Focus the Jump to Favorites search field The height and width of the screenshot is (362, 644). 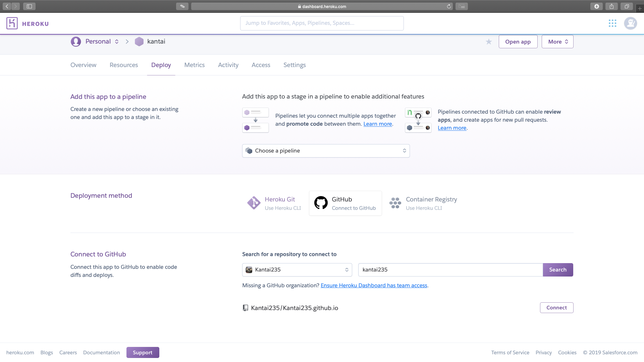coord(322,23)
